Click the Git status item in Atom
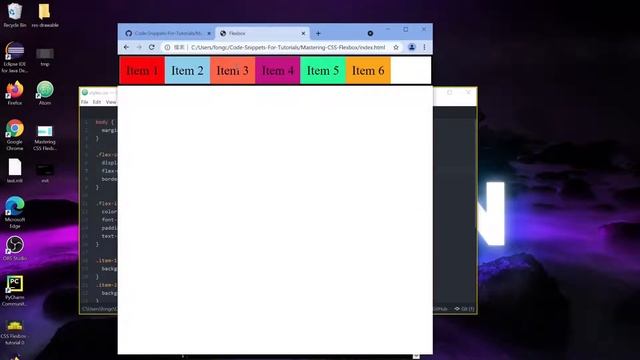The width and height of the screenshot is (640, 360). click(x=464, y=309)
